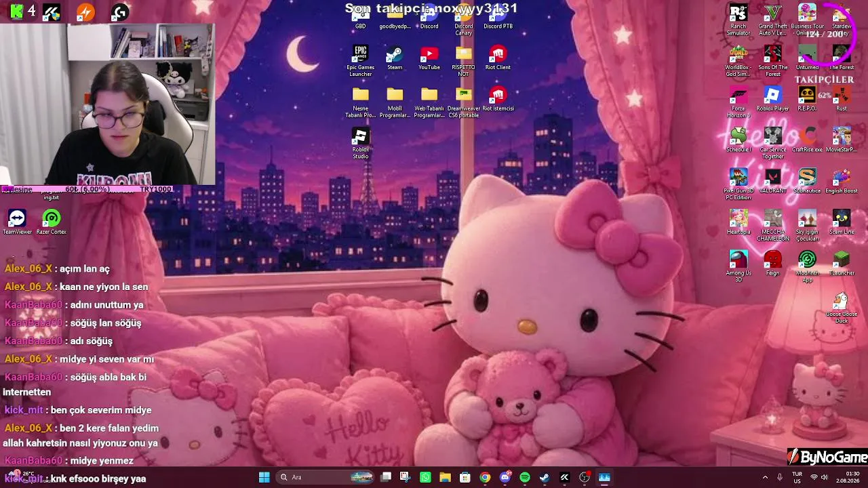The height and width of the screenshot is (488, 868).
Task: Select the Web Tabanlı Programlar... folder
Action: 429,102
